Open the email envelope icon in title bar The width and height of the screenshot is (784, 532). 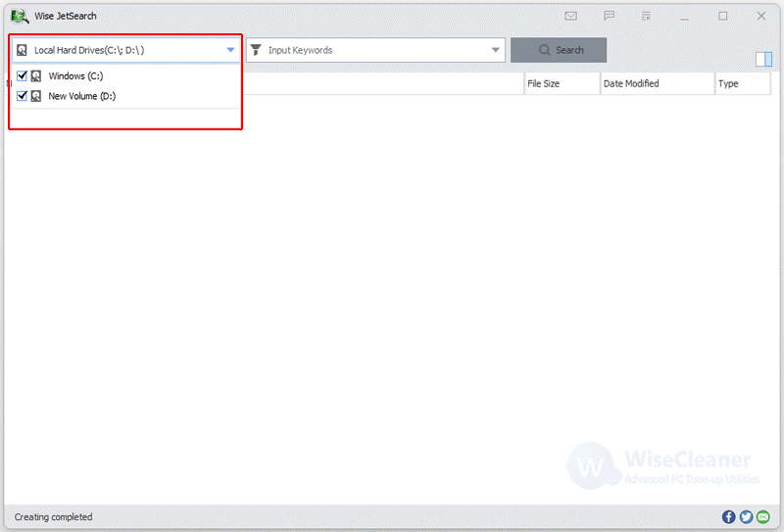coord(570,16)
